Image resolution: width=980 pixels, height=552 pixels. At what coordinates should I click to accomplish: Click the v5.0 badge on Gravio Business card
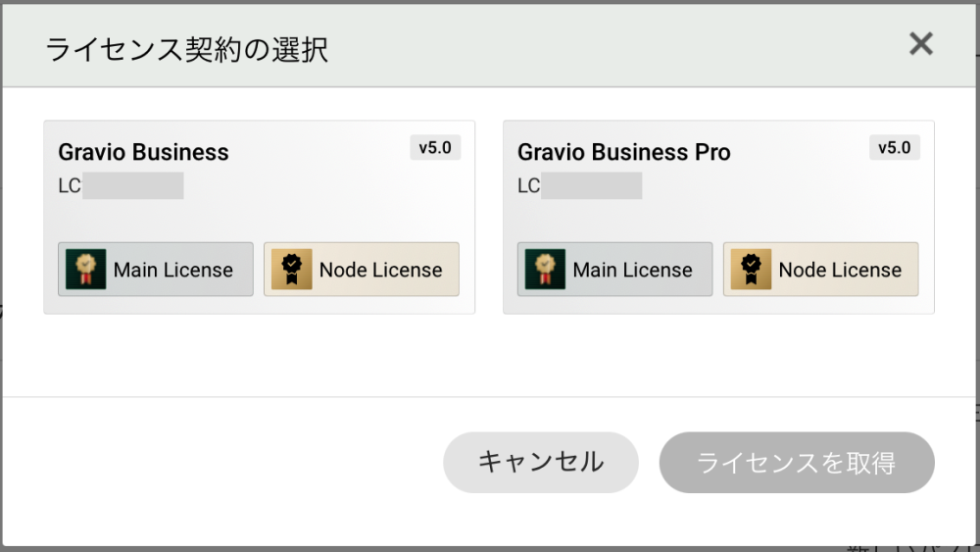[435, 147]
